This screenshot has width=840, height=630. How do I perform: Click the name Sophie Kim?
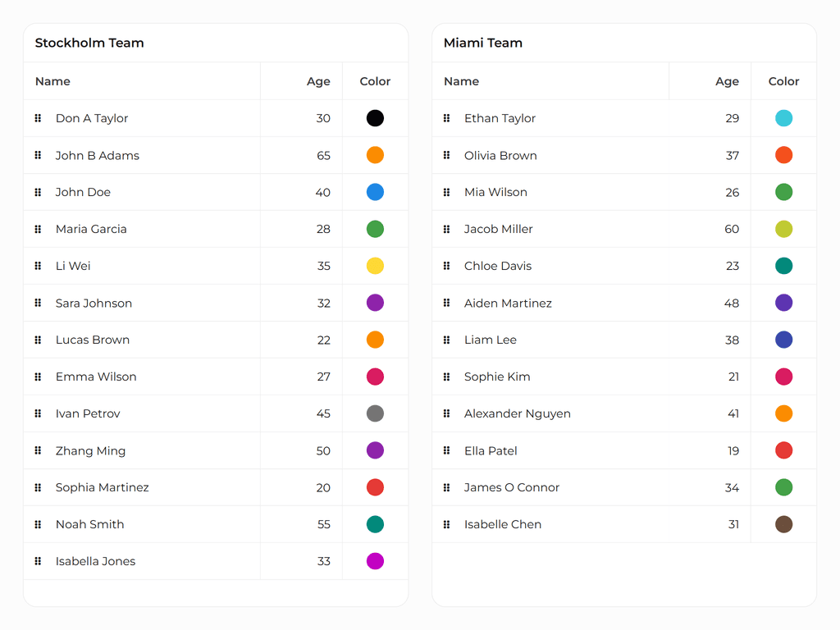pos(497,377)
